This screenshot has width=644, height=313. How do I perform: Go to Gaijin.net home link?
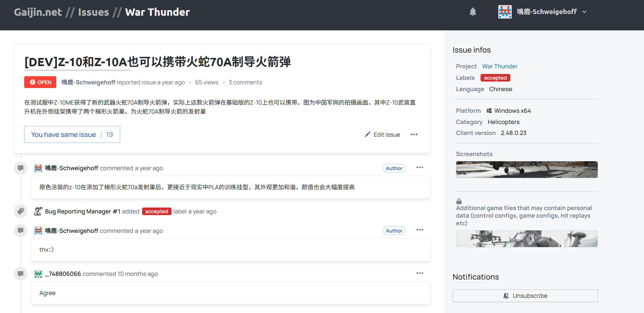(38, 12)
